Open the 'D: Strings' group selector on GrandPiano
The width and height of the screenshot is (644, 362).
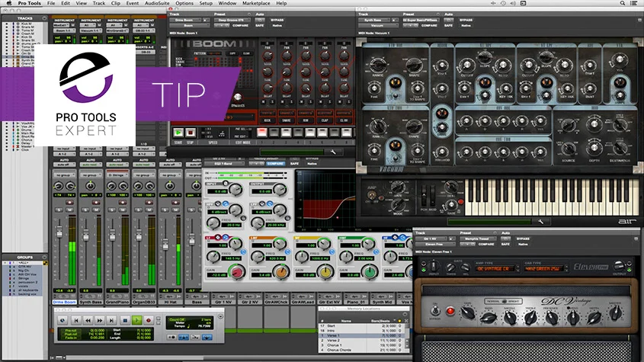pyautogui.click(x=117, y=175)
